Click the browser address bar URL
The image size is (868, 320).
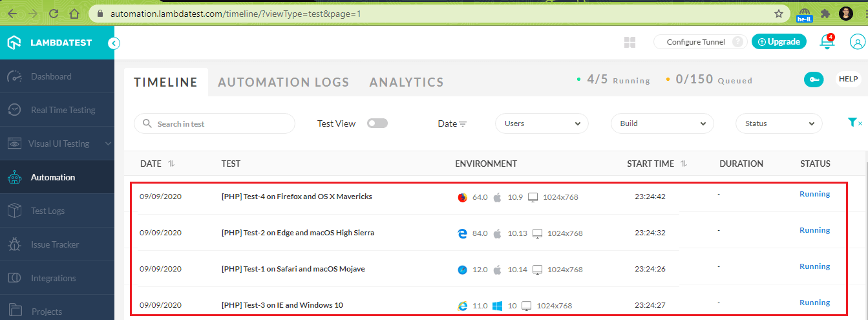pos(235,14)
